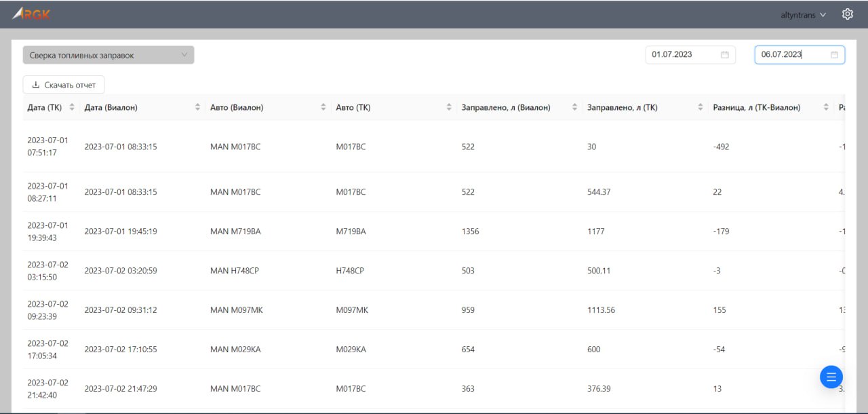This screenshot has width=868, height=414.
Task: Open the altyntrans account dropdown
Action: pos(804,15)
